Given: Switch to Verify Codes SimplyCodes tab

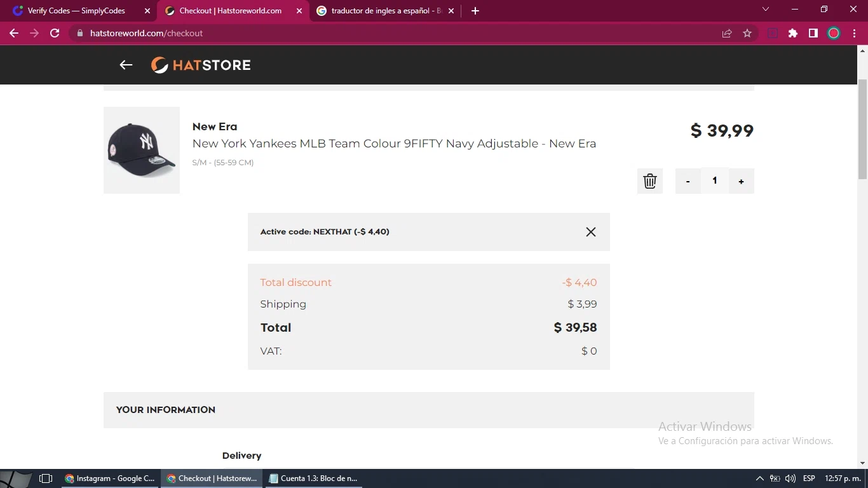Looking at the screenshot, I should pos(76,11).
